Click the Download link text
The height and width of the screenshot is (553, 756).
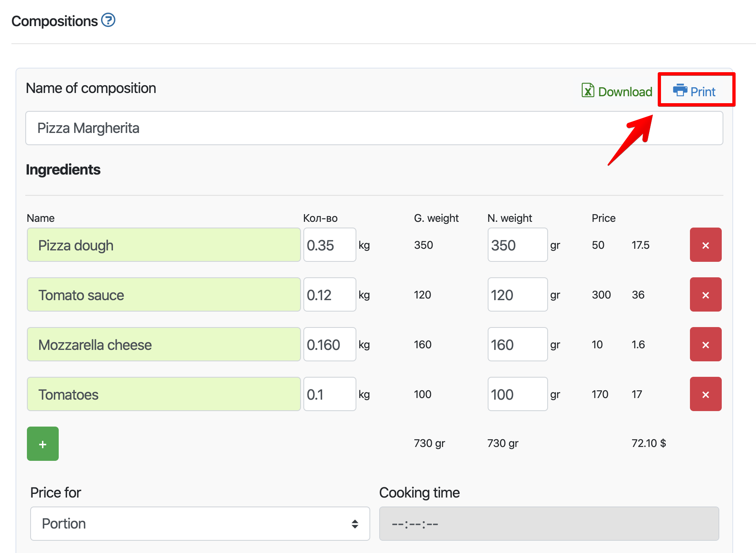[625, 92]
